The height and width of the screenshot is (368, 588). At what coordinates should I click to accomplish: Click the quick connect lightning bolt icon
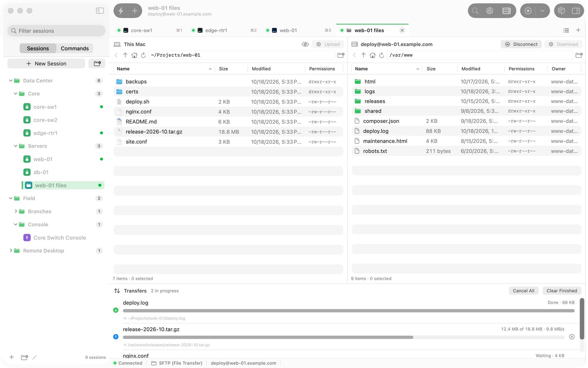click(121, 11)
